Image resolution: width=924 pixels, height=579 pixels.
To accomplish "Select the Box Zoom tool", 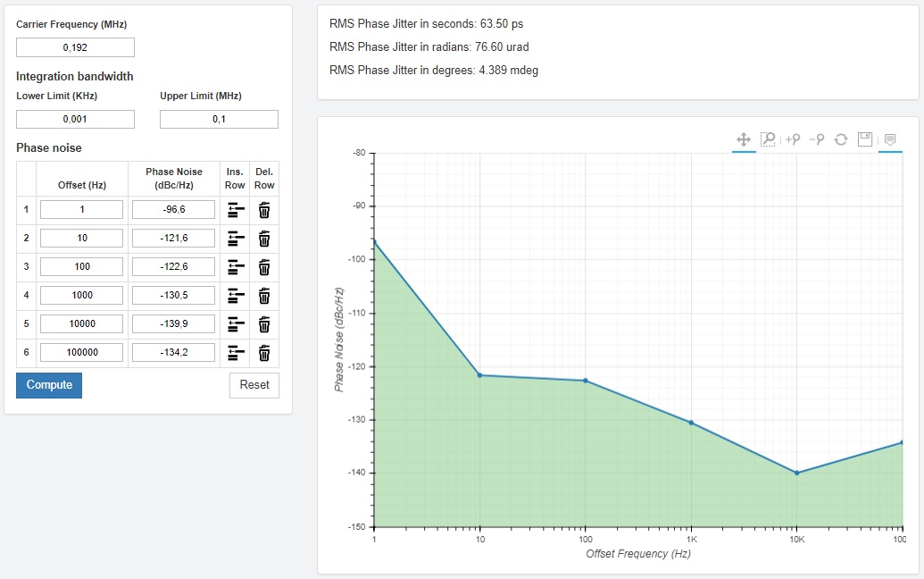I will pos(768,139).
